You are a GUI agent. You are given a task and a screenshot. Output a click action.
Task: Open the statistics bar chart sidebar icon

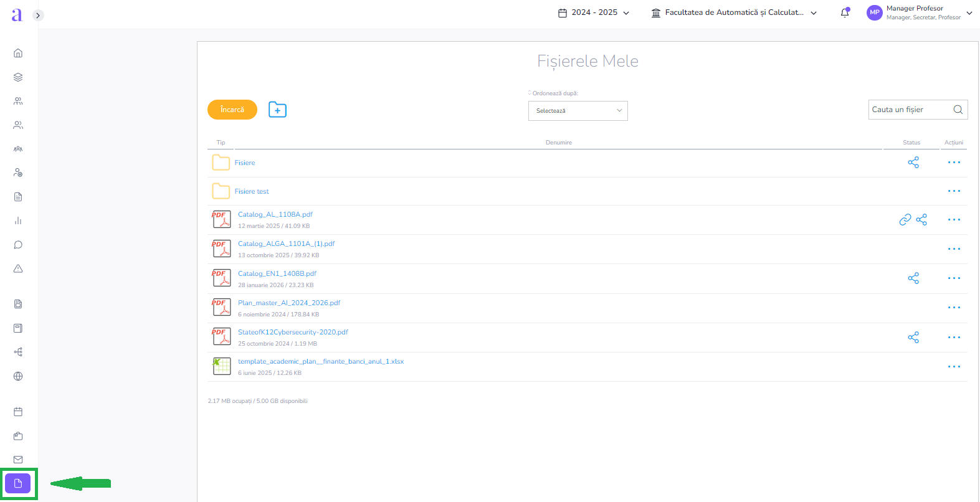tap(18, 220)
